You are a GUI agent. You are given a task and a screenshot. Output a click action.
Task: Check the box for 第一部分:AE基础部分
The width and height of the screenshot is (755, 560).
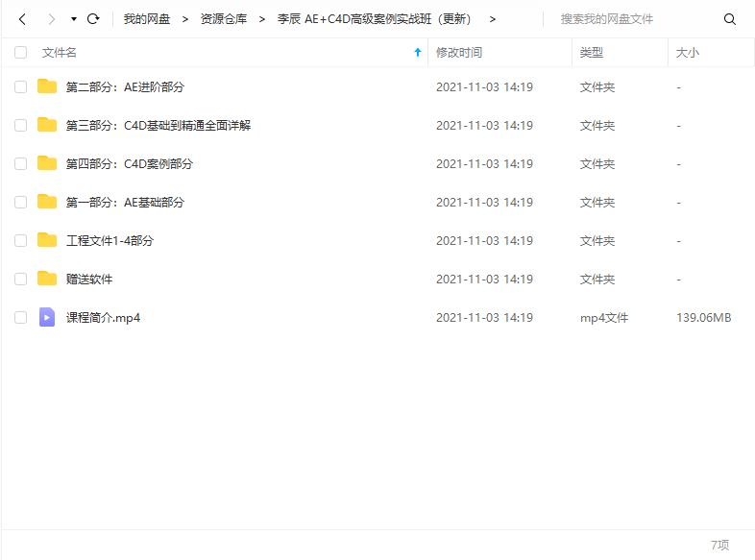coord(21,203)
